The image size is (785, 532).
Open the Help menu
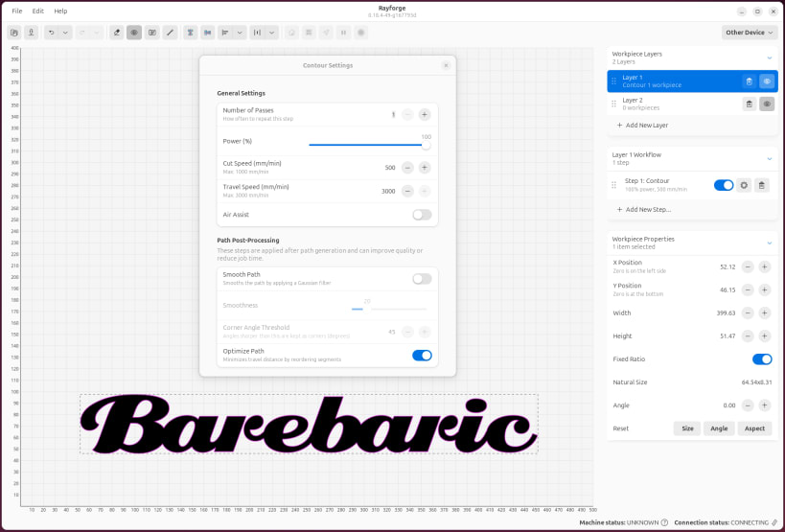point(60,11)
